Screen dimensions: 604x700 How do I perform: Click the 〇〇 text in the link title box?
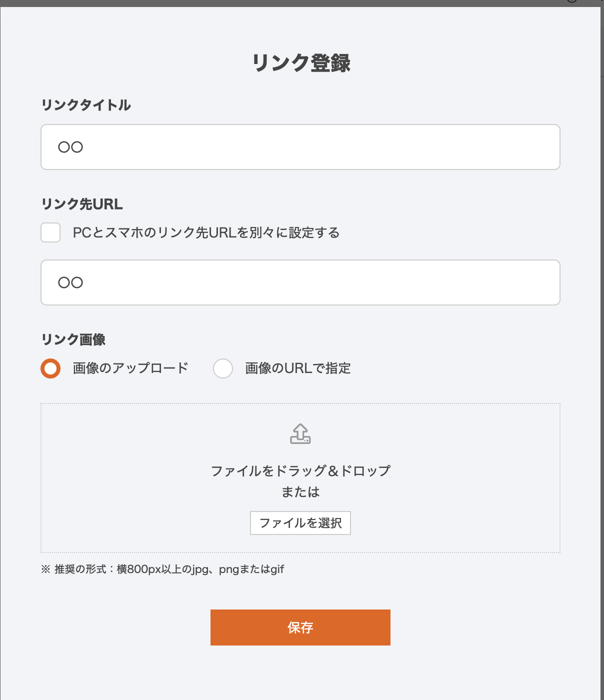(69, 146)
